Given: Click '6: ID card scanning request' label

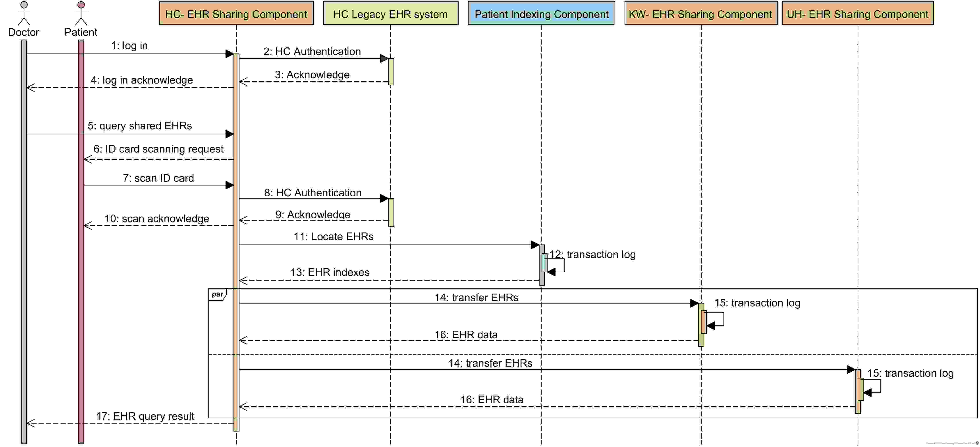Looking at the screenshot, I should [x=158, y=149].
